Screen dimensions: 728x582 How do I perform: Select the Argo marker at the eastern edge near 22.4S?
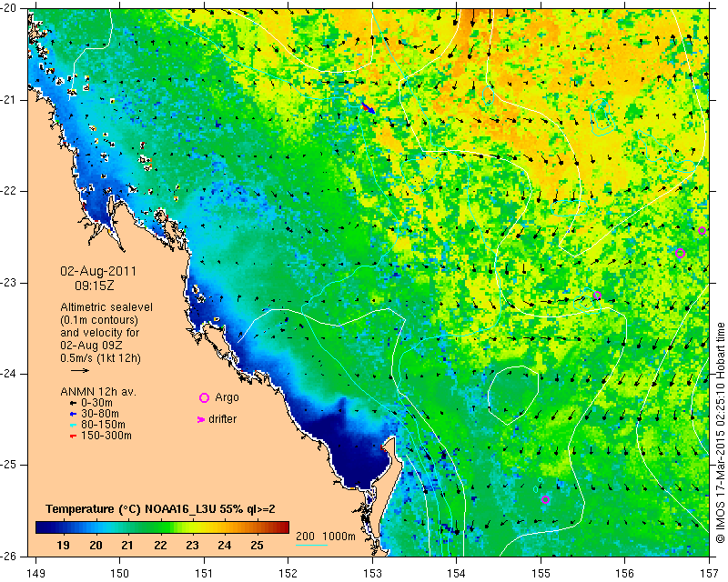[x=702, y=231]
